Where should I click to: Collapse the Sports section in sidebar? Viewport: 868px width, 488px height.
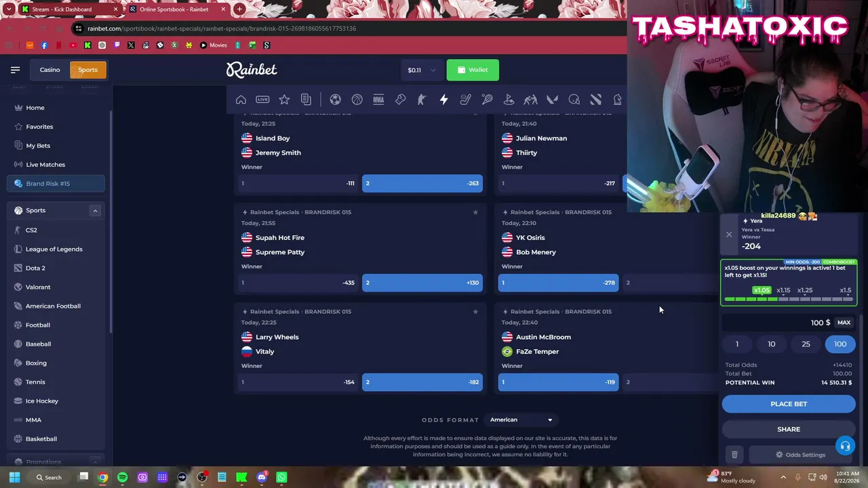(95, 211)
